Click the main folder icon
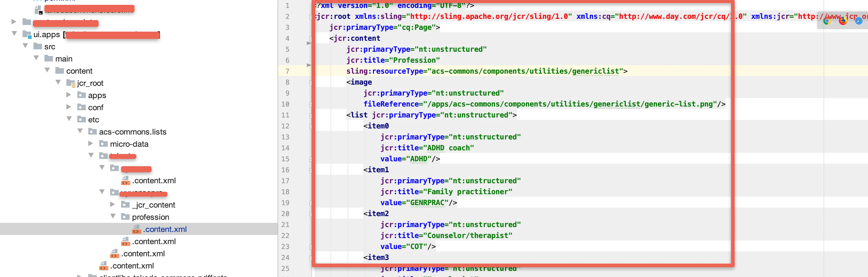This screenshot has height=277, width=868. (48, 58)
